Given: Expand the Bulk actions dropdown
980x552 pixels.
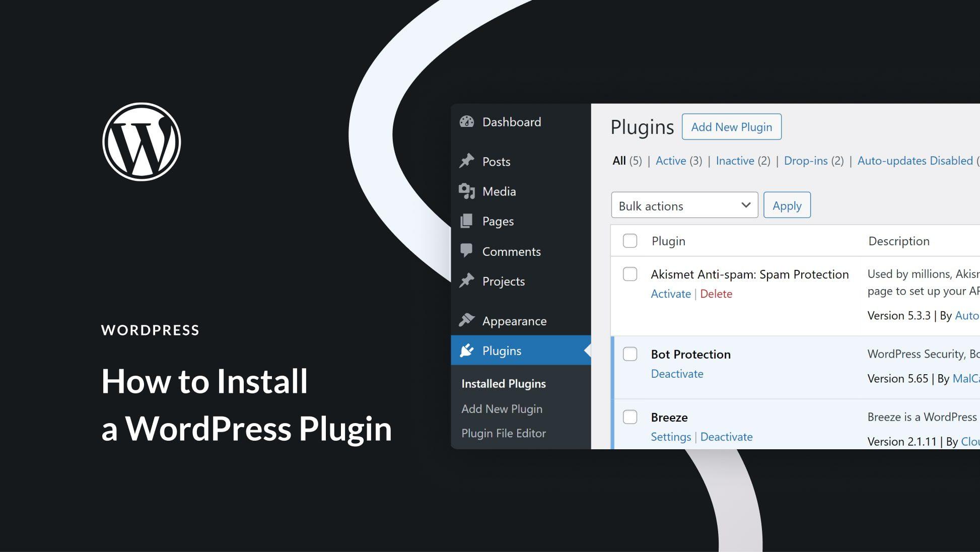Looking at the screenshot, I should (683, 205).
